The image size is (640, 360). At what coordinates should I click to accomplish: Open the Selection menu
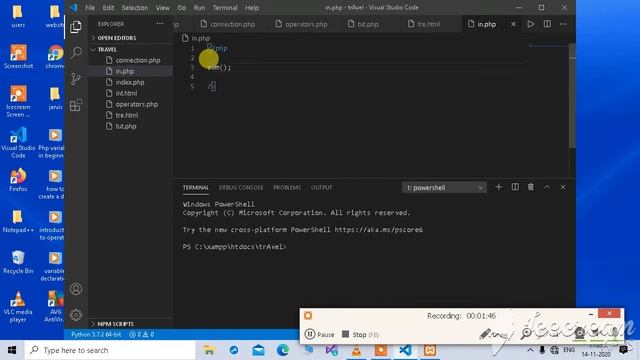[135, 7]
